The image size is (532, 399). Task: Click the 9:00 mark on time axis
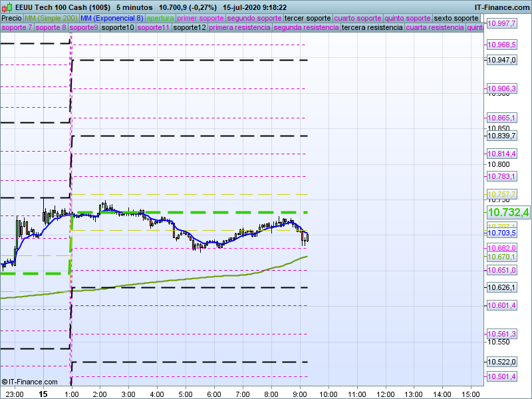point(300,394)
